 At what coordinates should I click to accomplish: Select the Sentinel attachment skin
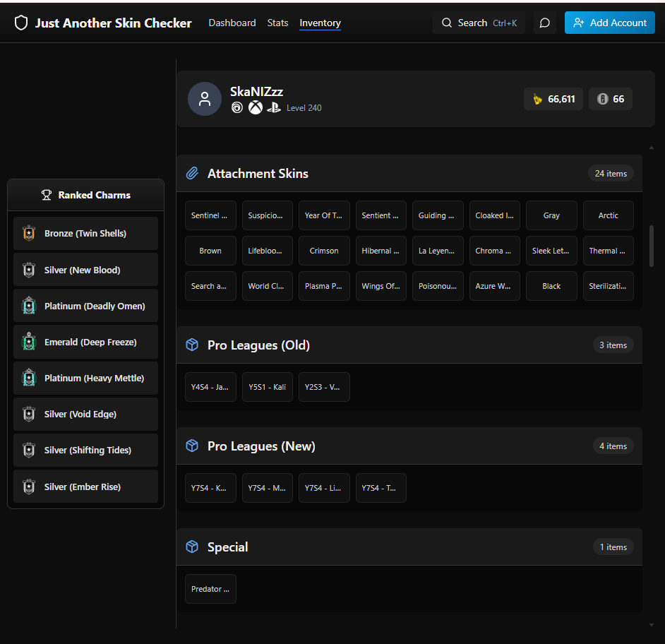[210, 215]
